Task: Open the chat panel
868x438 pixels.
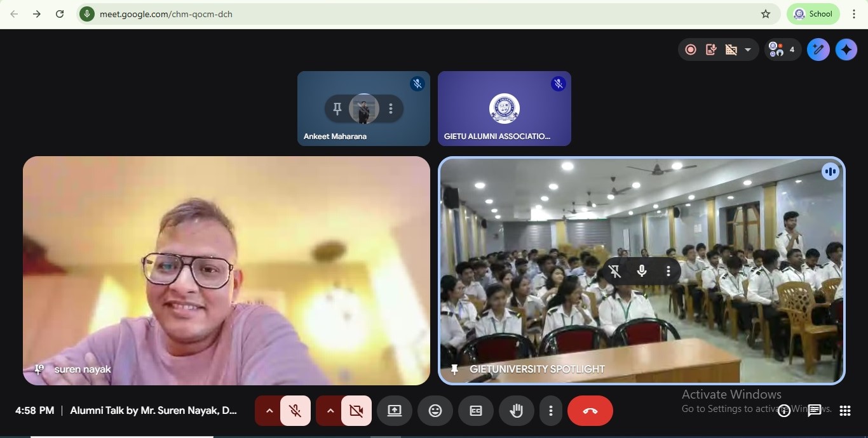Action: (x=815, y=411)
